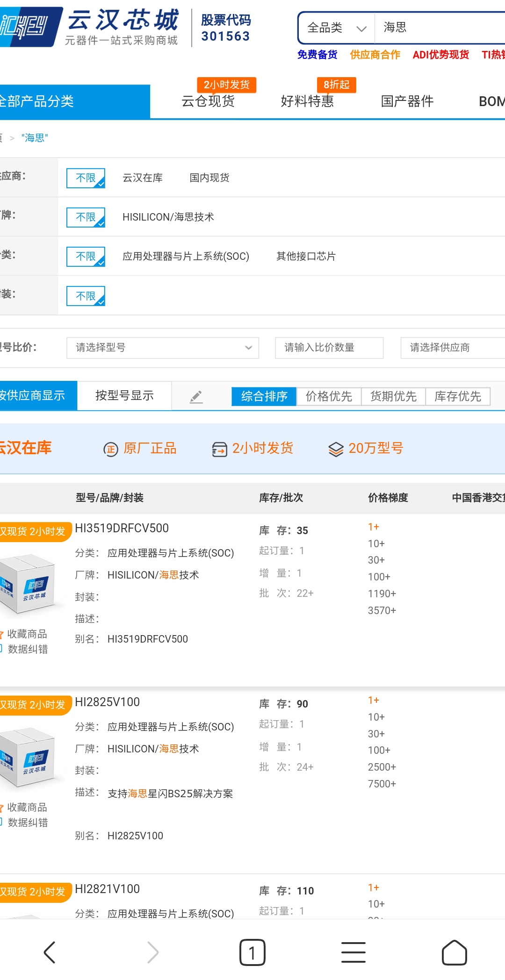Tap the browser home icon
The height and width of the screenshot is (980, 505).
[x=454, y=952]
